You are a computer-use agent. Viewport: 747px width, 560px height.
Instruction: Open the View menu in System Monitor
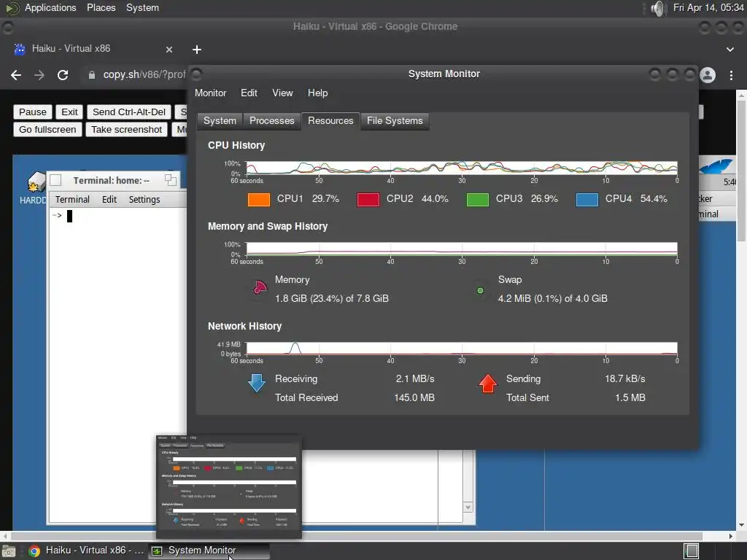pos(282,93)
